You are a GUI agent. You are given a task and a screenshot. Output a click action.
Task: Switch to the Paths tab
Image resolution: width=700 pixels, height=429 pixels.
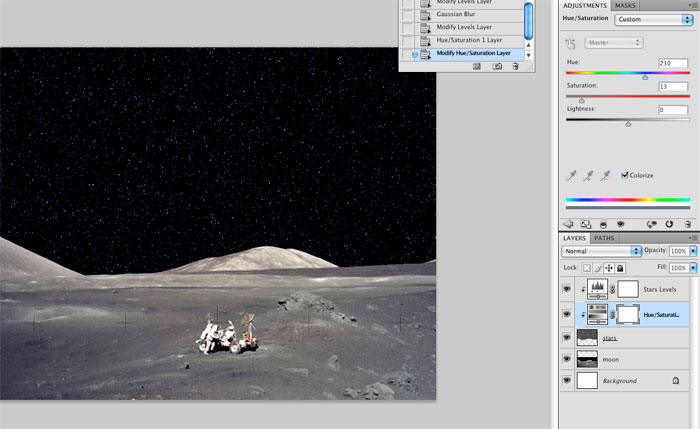pyautogui.click(x=605, y=238)
